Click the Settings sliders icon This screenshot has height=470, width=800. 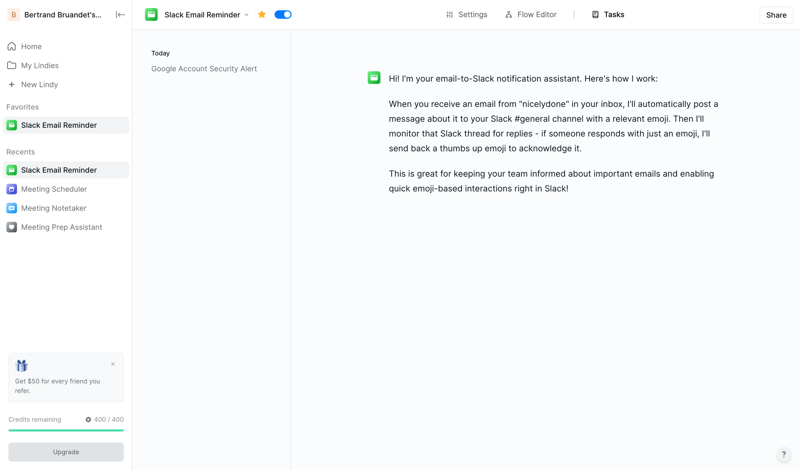(x=449, y=15)
